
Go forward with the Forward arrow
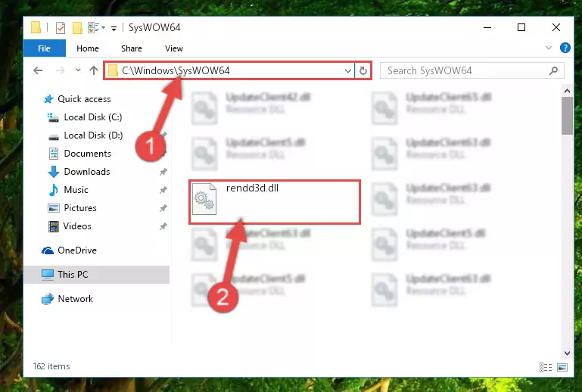pos(60,70)
